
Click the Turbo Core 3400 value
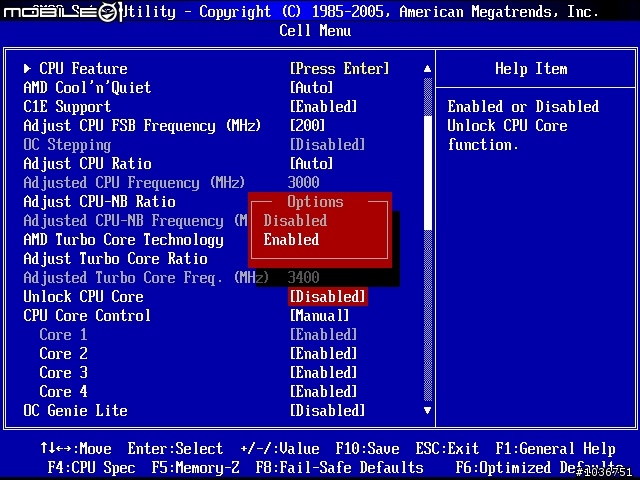[x=303, y=278]
